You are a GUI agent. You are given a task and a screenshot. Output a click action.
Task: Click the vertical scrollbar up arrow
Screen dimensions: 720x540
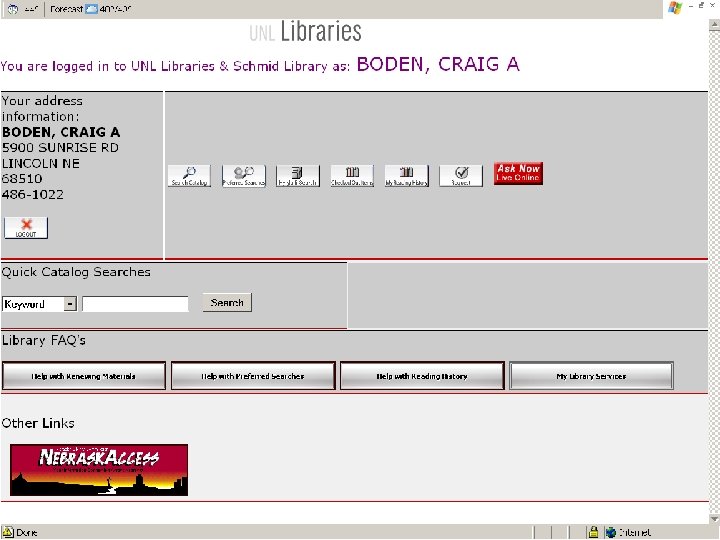coord(714,25)
